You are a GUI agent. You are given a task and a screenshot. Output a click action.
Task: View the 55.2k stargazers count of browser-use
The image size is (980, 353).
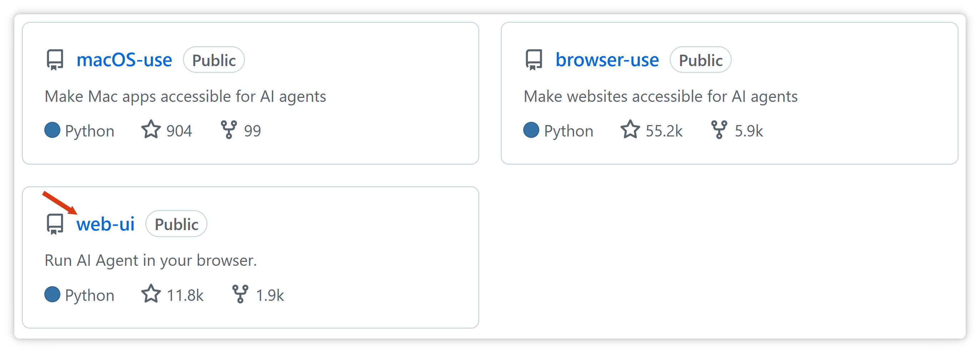pyautogui.click(x=664, y=131)
